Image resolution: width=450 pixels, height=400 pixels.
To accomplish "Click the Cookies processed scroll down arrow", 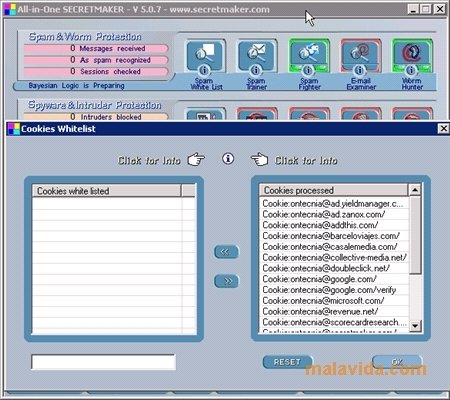I will pos(415,326).
